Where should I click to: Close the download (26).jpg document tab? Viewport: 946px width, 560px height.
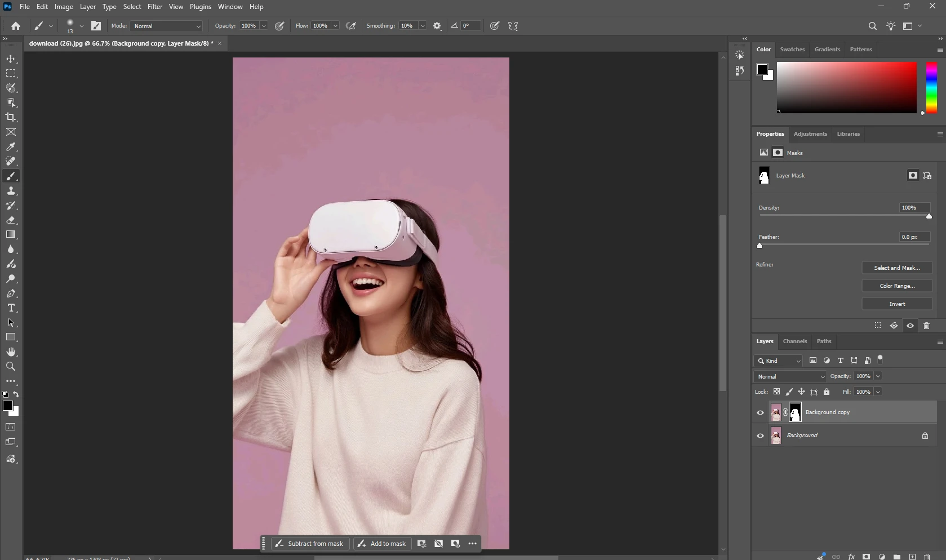coord(220,43)
